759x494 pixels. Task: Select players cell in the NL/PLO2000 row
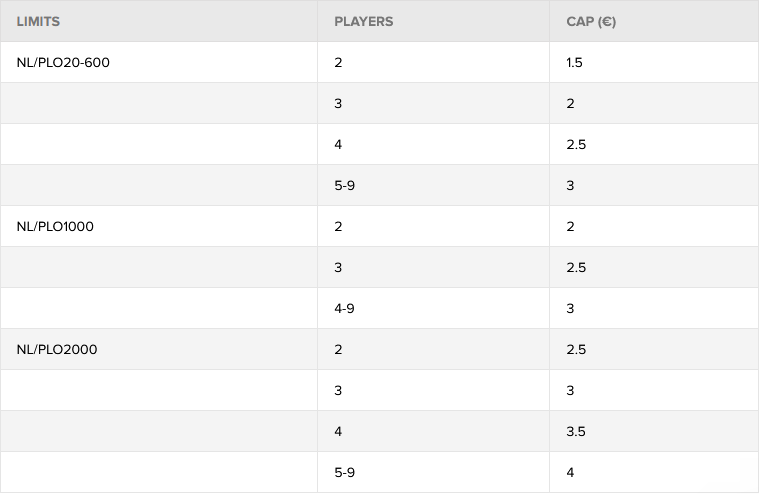[338, 349]
